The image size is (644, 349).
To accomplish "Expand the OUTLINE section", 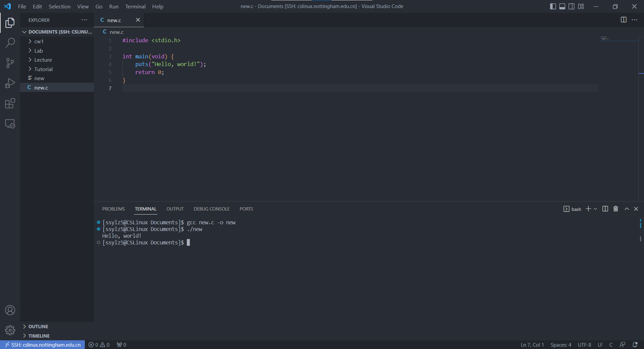I will coord(57,327).
